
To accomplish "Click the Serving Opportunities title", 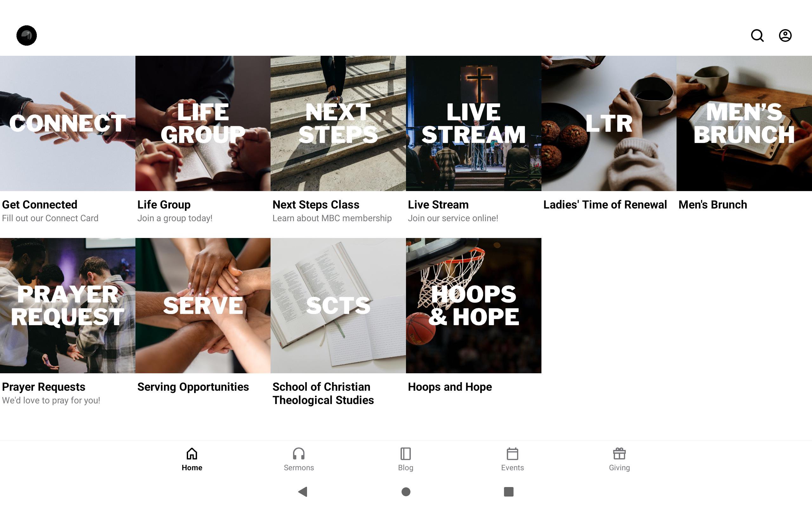I will pyautogui.click(x=193, y=387).
